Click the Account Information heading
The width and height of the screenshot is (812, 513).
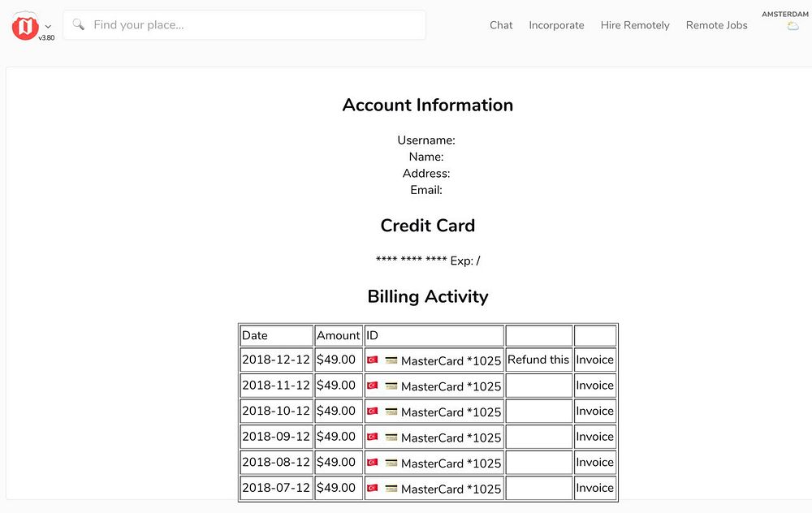pos(428,105)
